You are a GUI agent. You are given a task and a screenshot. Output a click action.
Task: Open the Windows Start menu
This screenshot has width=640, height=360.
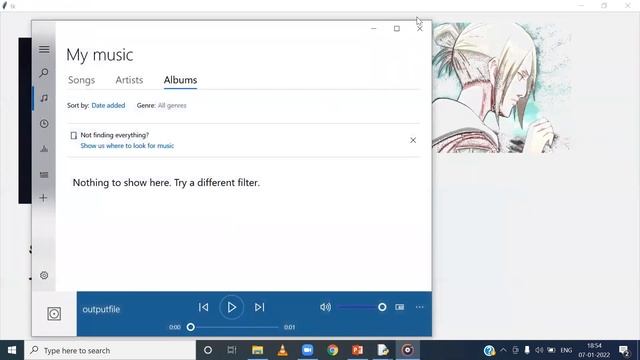click(12, 350)
